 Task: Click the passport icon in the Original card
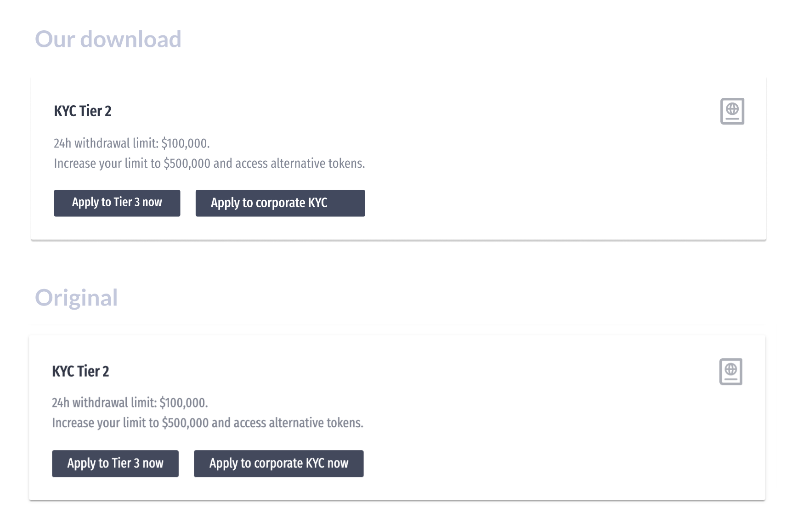tap(730, 372)
